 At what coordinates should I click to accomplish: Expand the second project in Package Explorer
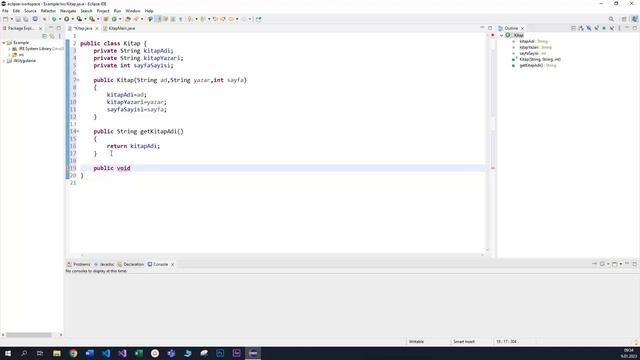tap(4, 61)
